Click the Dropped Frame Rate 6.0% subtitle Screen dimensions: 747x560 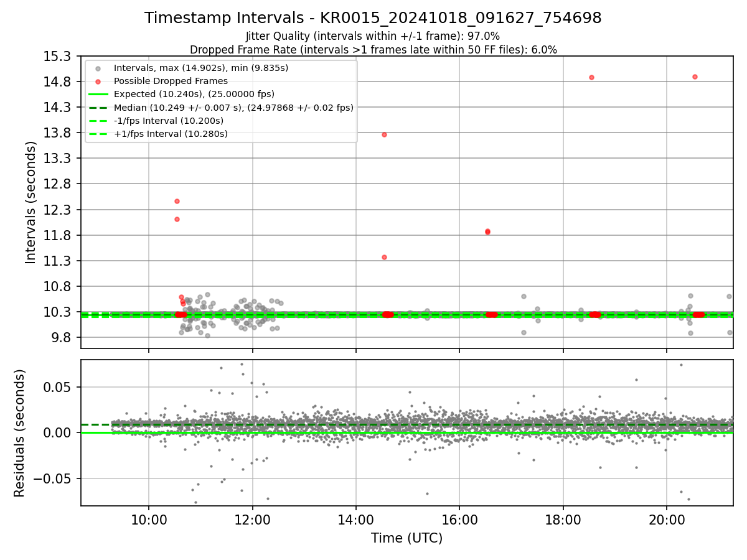pos(373,50)
